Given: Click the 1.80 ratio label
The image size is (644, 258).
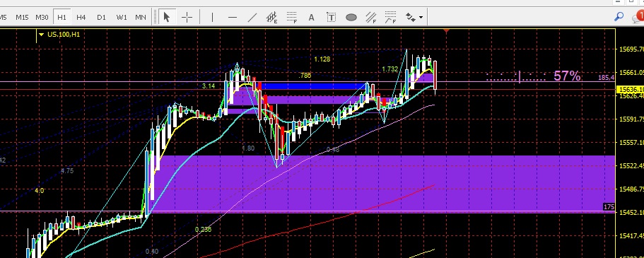Looking at the screenshot, I should pos(248,148).
